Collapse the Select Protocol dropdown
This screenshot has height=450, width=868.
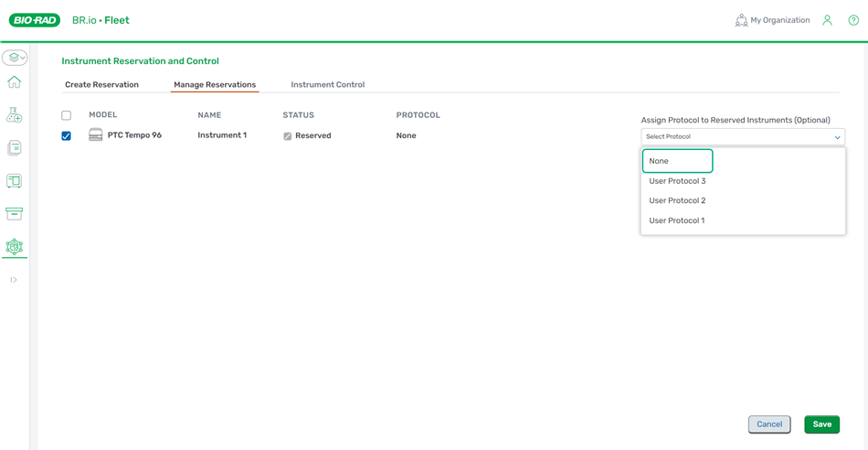coord(743,137)
